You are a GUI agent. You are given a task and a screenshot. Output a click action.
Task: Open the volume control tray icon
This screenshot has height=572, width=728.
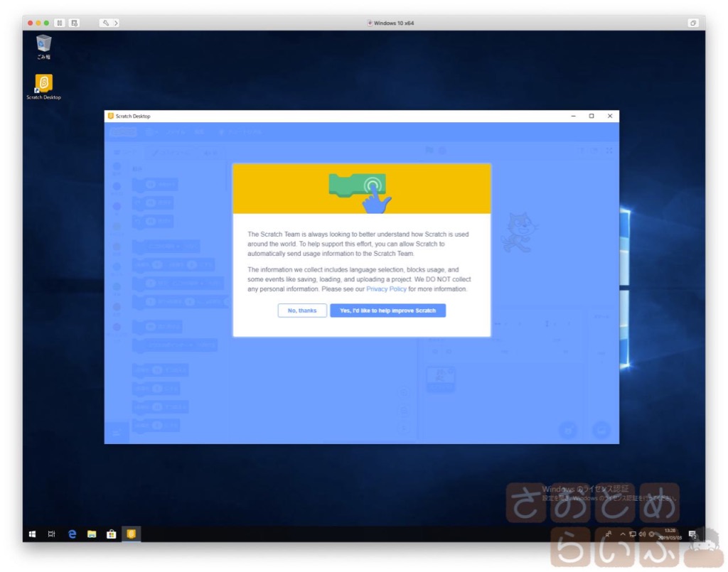pos(642,534)
